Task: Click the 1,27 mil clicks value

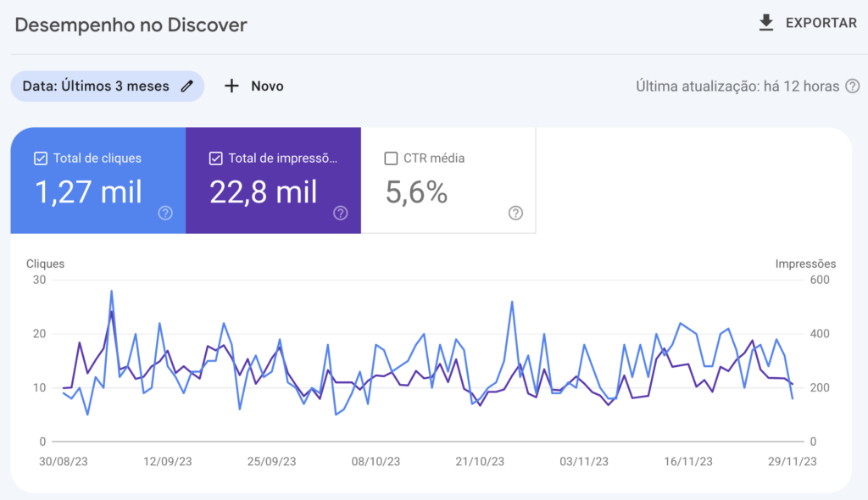Action: (88, 192)
